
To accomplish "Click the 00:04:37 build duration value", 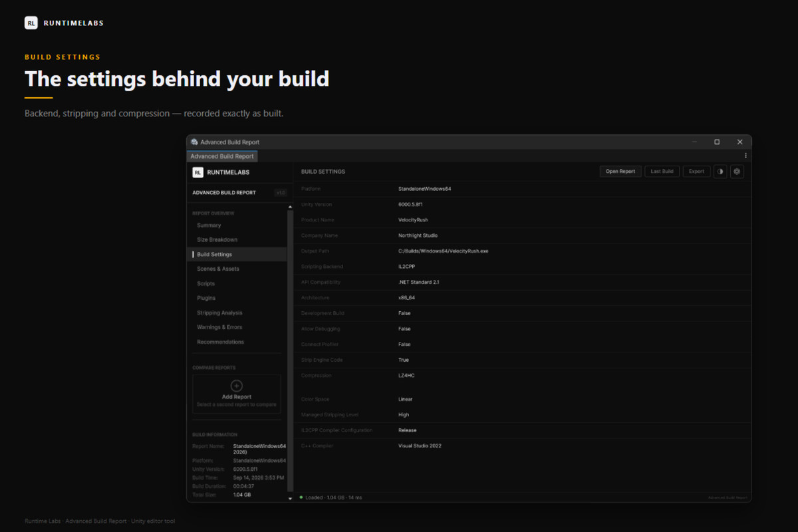I will coord(244,486).
